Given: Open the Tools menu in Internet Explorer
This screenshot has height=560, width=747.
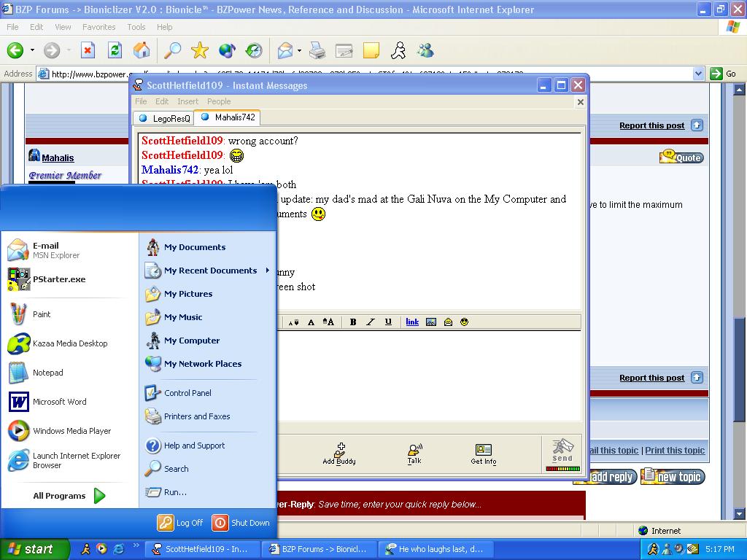Looking at the screenshot, I should click(x=136, y=27).
